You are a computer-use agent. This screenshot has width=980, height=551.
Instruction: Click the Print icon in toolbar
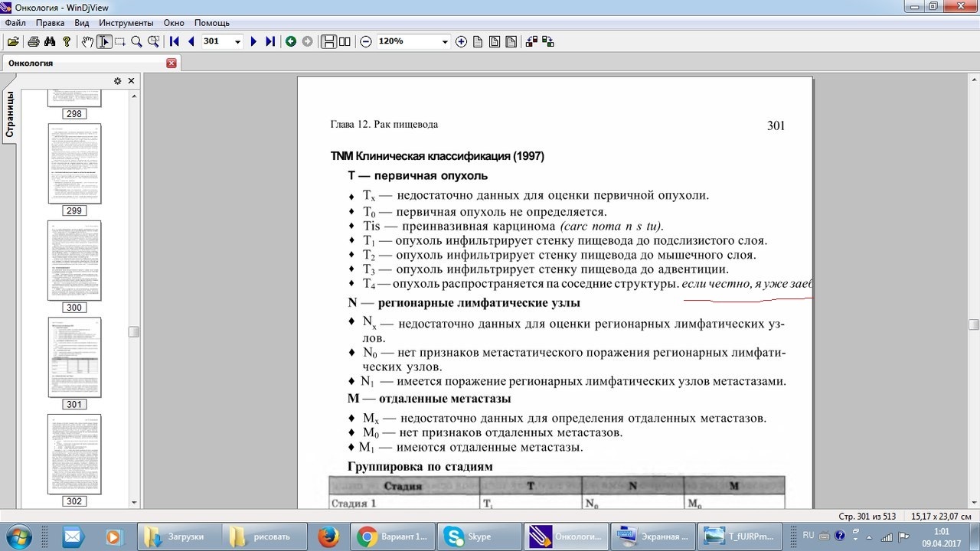click(x=34, y=41)
